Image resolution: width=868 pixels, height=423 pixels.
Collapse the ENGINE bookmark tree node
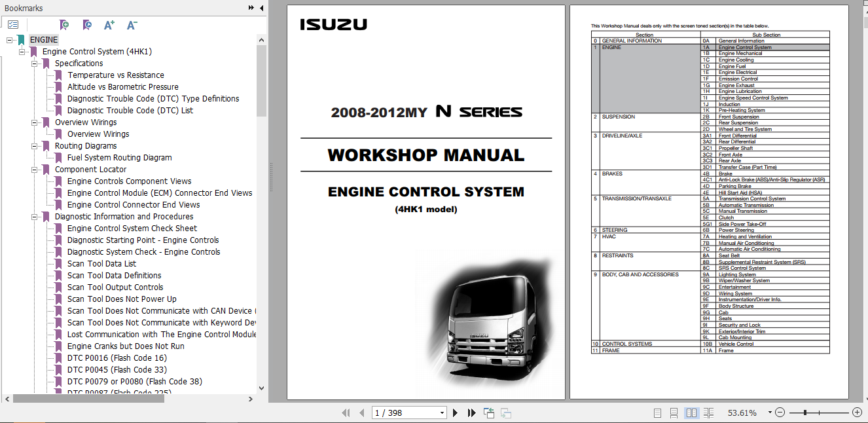tap(10, 40)
